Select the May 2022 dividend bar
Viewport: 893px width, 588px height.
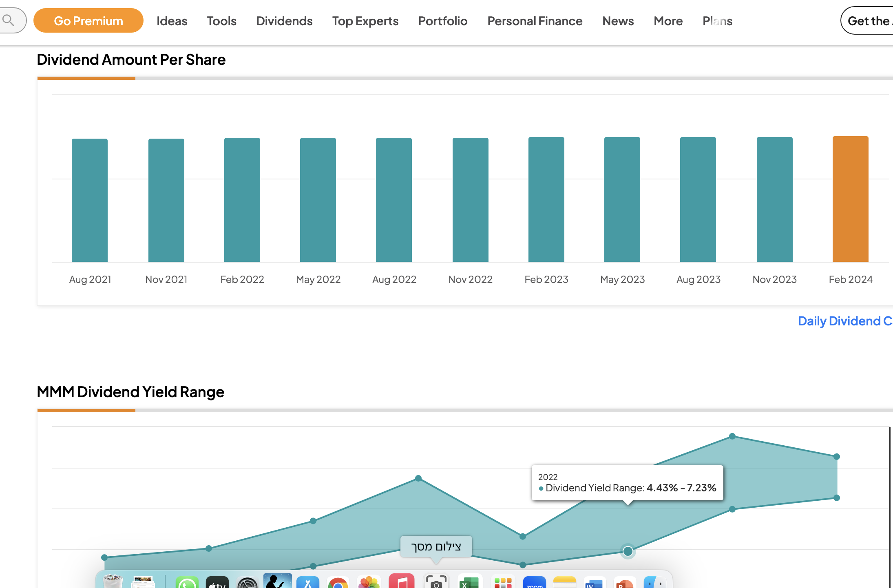(x=318, y=200)
